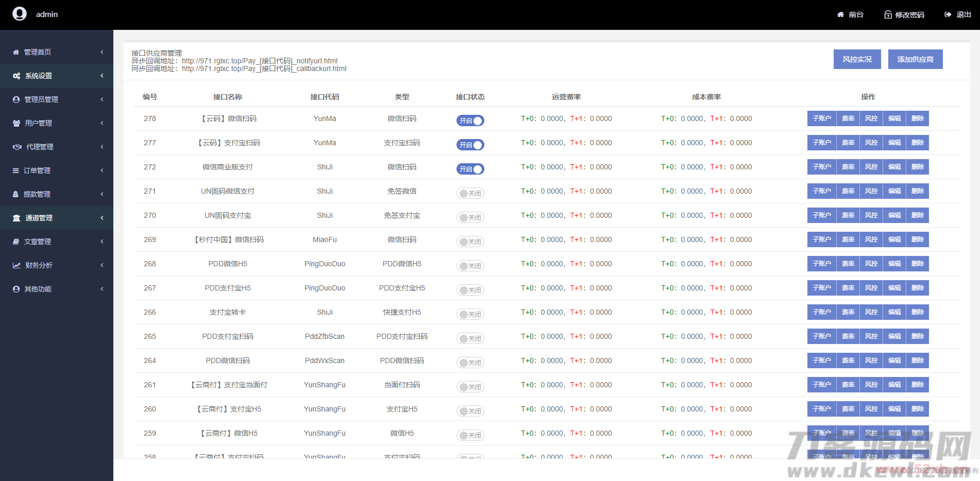
Task: Click the gears icon beside 系统设置
Action: click(16, 76)
